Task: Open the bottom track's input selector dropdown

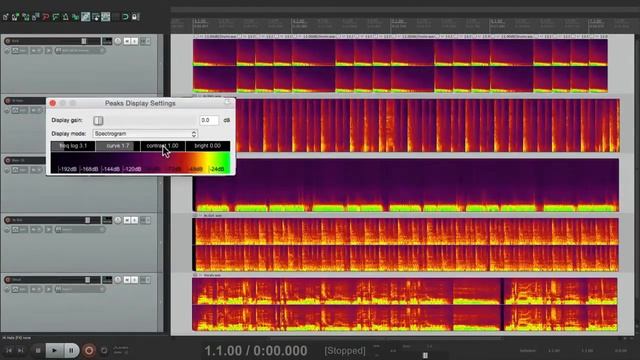Action: click(80, 289)
